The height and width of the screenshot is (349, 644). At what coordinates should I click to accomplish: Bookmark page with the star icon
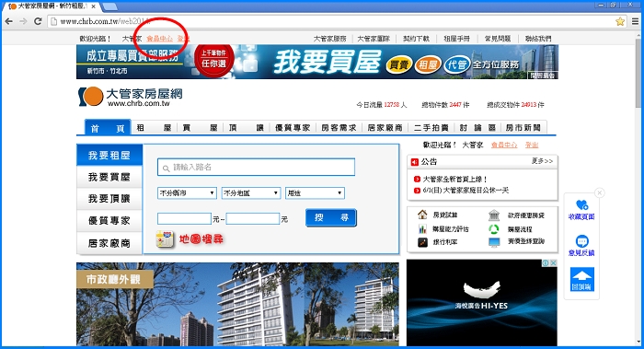(620, 21)
